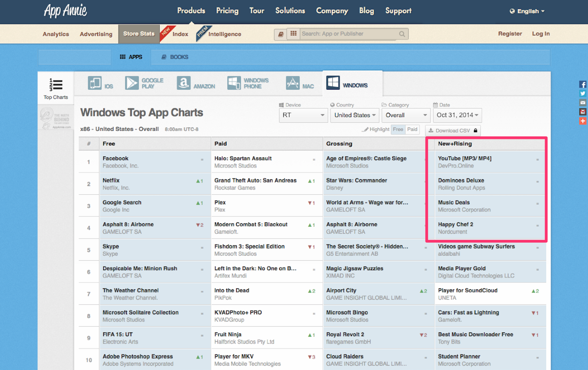Open the Device RT dropdown
This screenshot has width=588, height=370.
coord(303,115)
